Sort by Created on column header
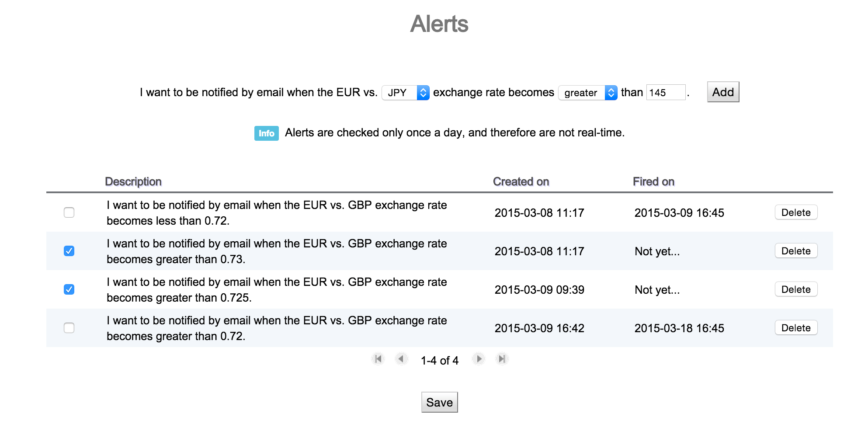Image resolution: width=868 pixels, height=431 pixels. [x=521, y=181]
